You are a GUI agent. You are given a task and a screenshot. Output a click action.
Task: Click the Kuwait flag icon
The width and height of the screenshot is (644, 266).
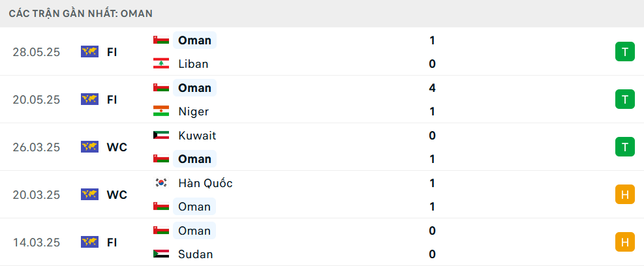(161, 135)
